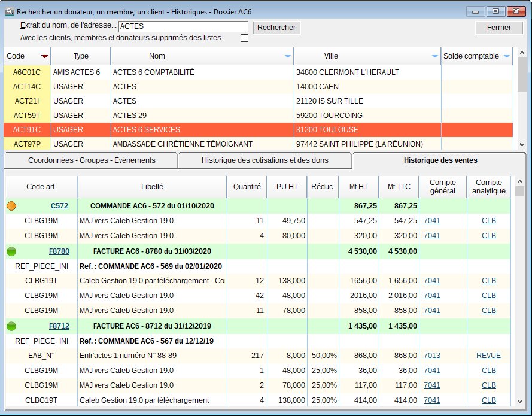Open CLB link on the 36,00 row

pos(489,370)
